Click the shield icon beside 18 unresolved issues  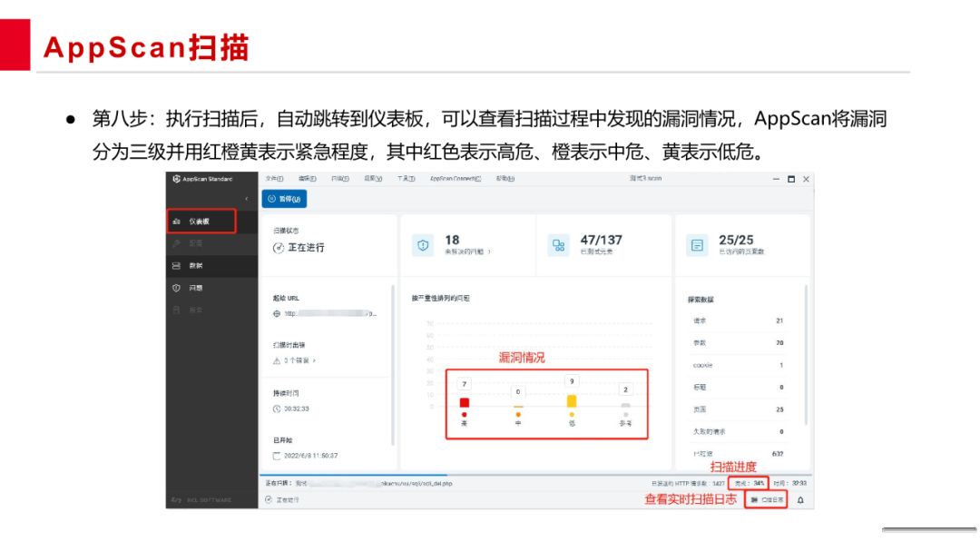click(423, 245)
